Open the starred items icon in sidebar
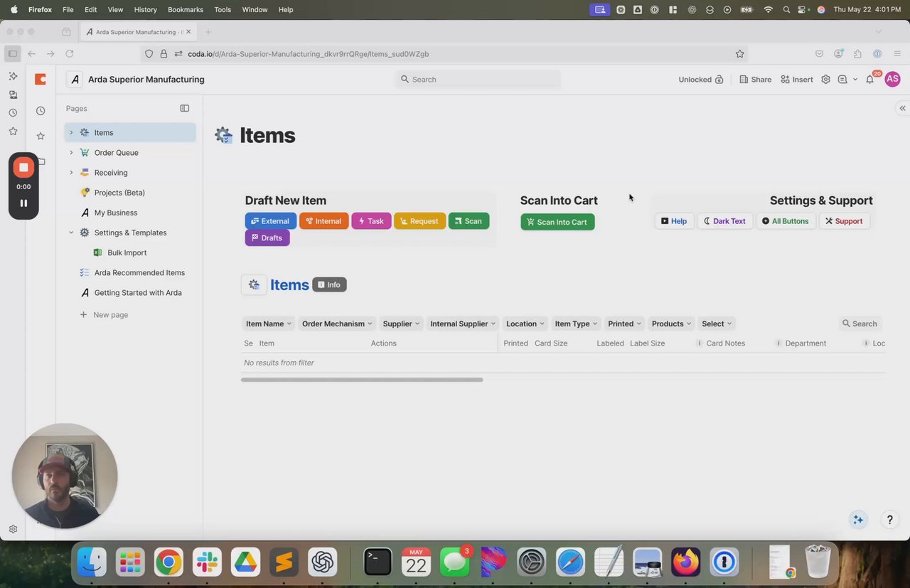 [41, 136]
